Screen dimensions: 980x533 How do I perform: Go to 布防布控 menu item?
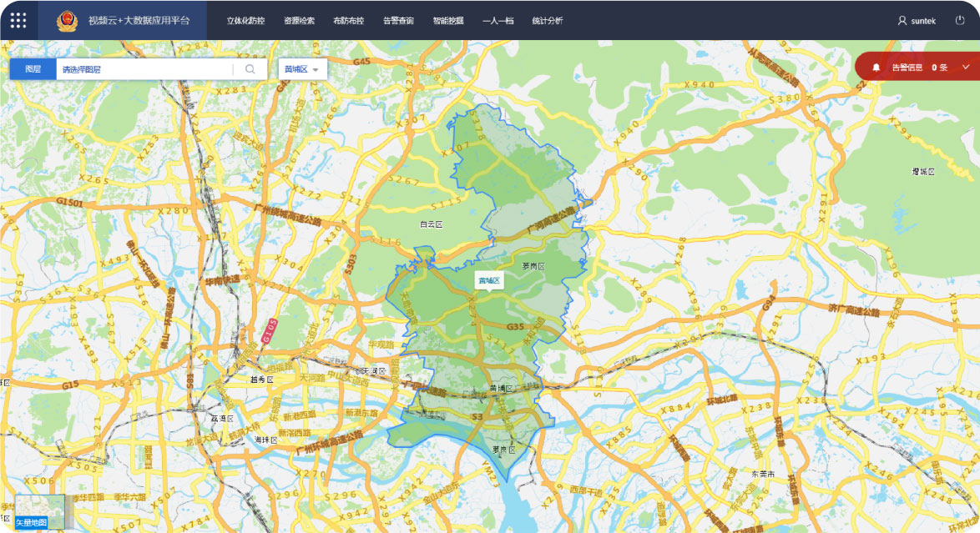[x=348, y=20]
